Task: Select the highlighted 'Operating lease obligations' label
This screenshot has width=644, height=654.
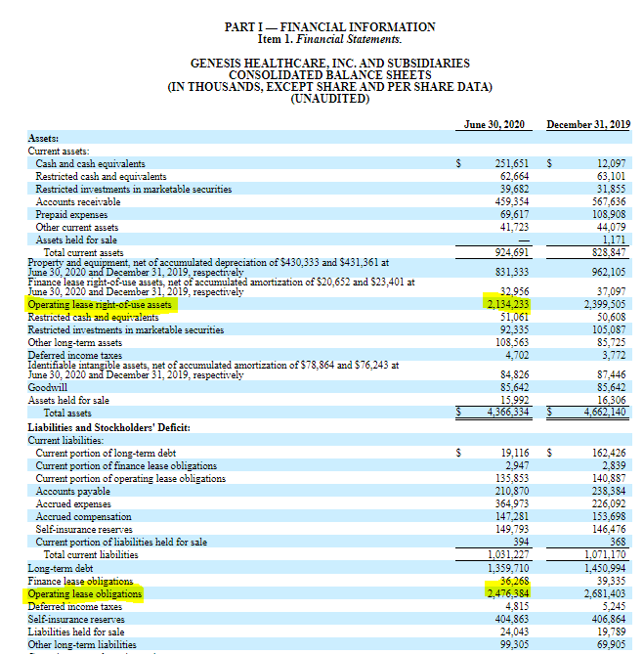Action: [85, 594]
